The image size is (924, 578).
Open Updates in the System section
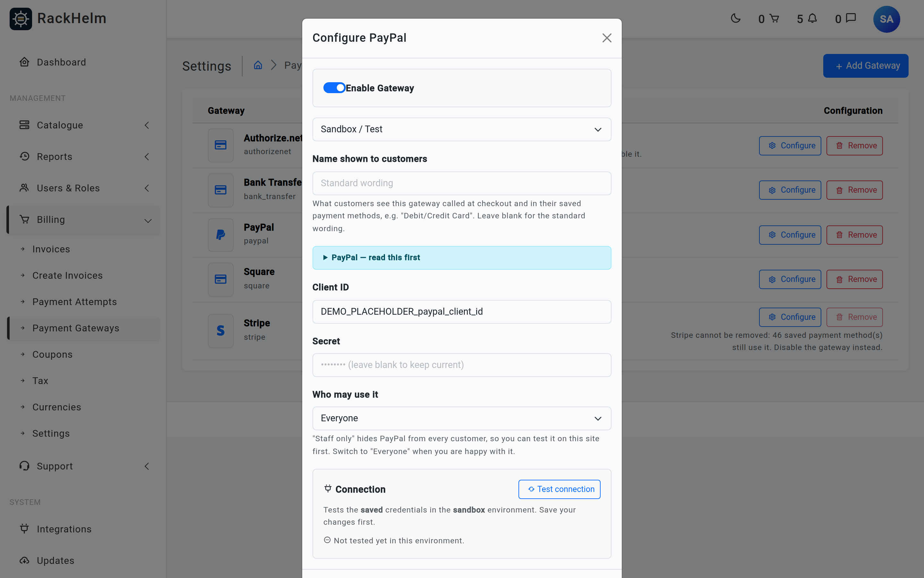click(x=83, y=561)
